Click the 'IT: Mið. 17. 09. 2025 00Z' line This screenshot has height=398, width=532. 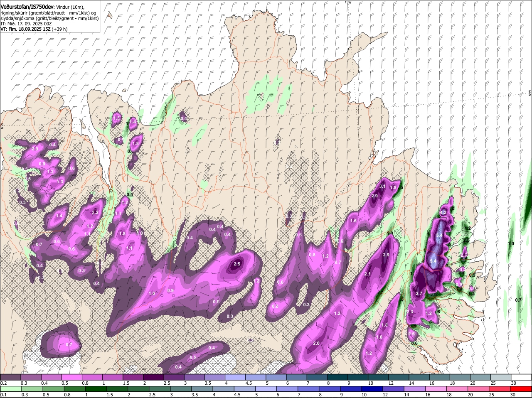[26, 24]
